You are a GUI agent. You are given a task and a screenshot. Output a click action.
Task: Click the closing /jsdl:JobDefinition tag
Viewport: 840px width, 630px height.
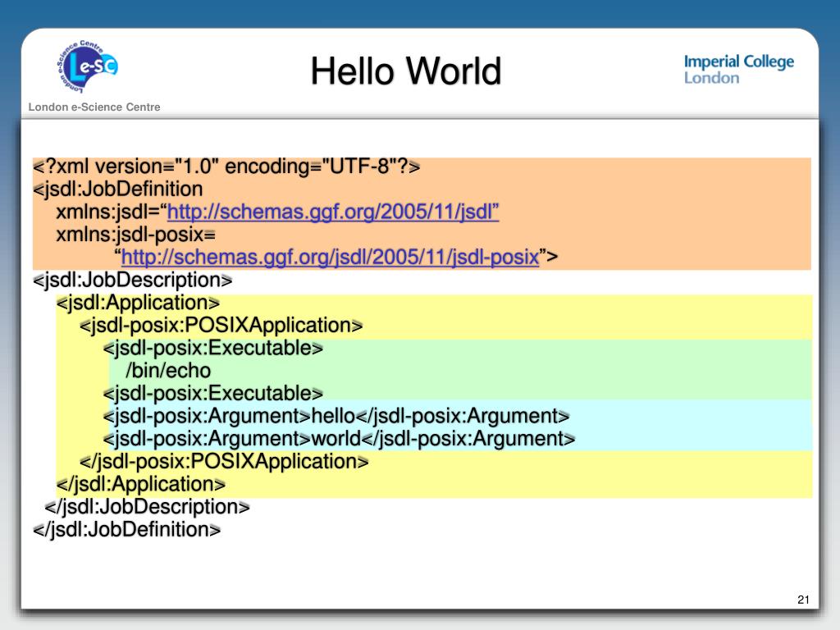point(126,530)
